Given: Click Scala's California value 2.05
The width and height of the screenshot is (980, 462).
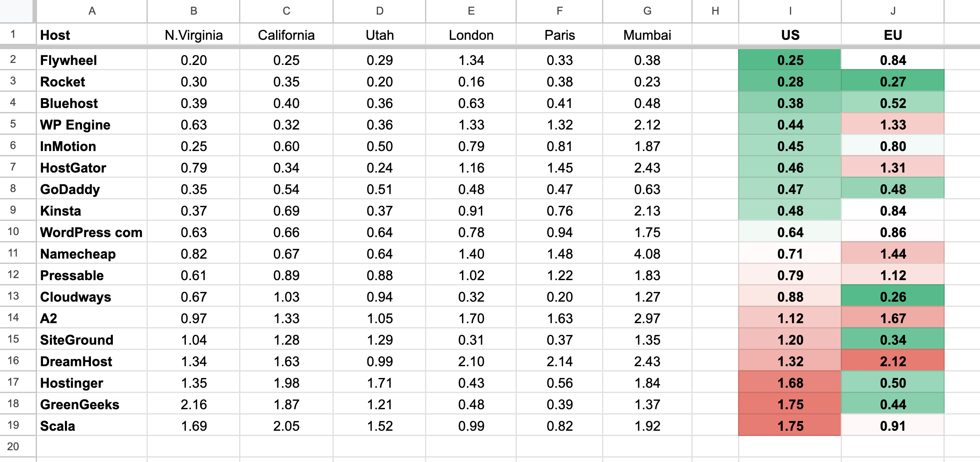Looking at the screenshot, I should (x=286, y=426).
